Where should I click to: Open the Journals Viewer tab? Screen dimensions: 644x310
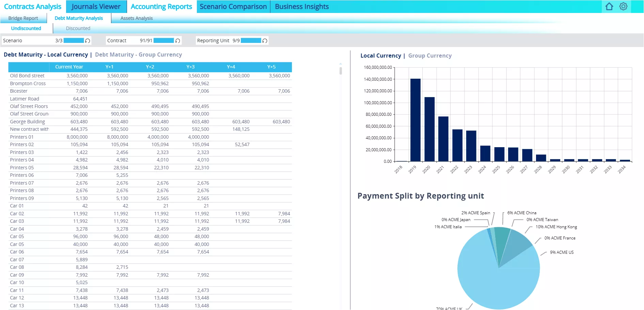(96, 6)
